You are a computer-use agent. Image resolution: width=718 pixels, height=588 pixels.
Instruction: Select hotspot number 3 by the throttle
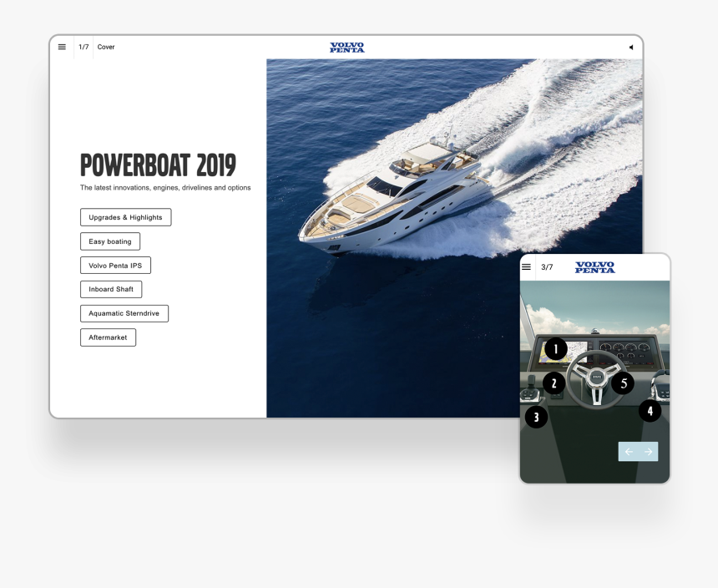click(x=536, y=417)
